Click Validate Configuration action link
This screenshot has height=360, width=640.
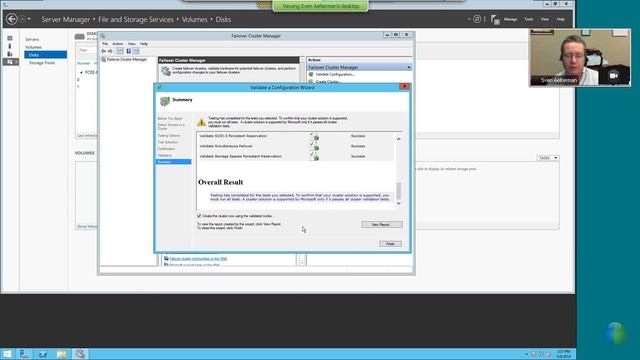[x=335, y=75]
